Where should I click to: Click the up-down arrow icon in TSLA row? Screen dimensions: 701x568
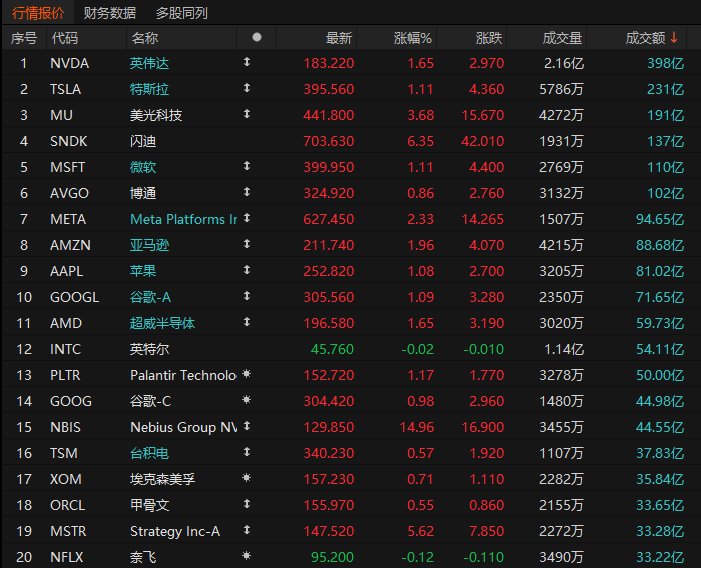tap(247, 88)
